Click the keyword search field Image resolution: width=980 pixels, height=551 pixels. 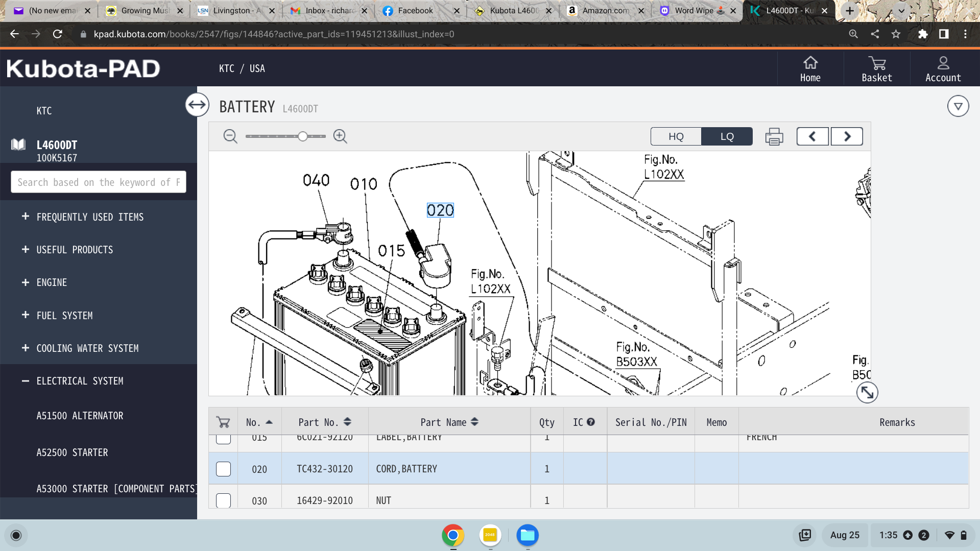click(99, 182)
